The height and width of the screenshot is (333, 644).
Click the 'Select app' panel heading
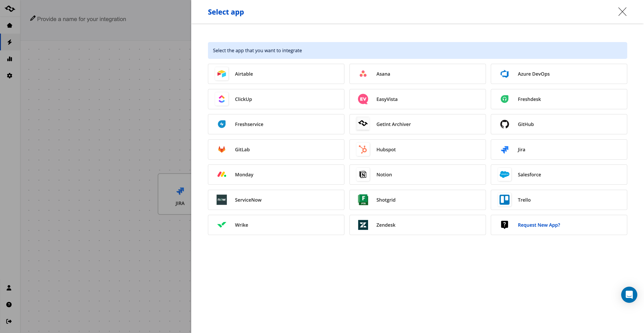coord(226,12)
